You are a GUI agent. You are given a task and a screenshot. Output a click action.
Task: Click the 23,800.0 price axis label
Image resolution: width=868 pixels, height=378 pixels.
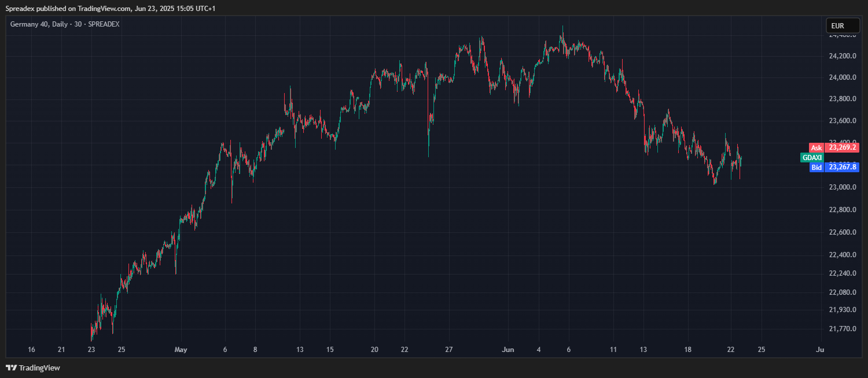coord(843,99)
